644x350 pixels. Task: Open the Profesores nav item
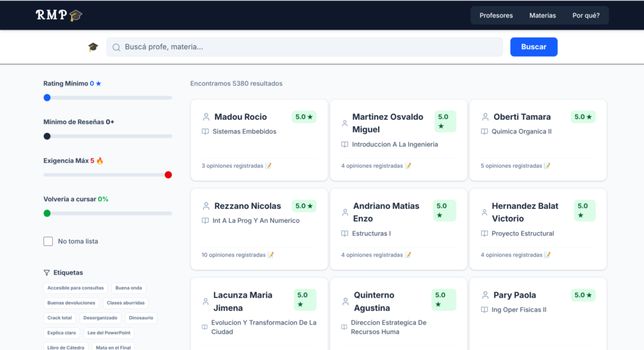[x=496, y=16]
